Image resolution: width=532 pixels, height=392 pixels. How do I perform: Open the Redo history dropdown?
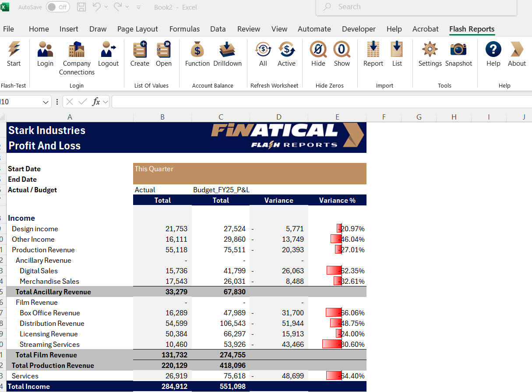pyautogui.click(x=127, y=7)
